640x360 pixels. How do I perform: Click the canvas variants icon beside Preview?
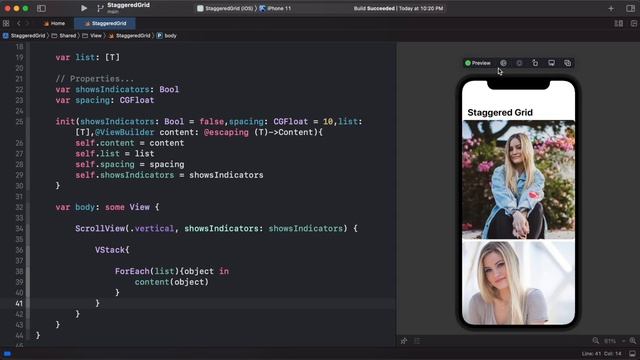(x=503, y=63)
